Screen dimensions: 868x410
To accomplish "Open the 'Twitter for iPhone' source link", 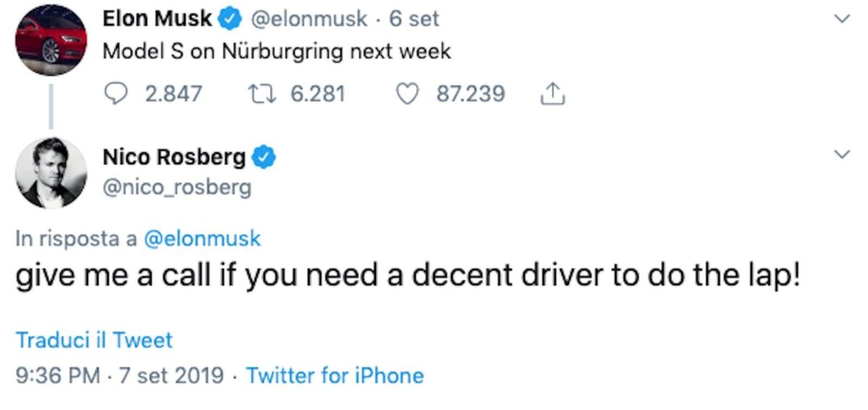I will pyautogui.click(x=335, y=375).
